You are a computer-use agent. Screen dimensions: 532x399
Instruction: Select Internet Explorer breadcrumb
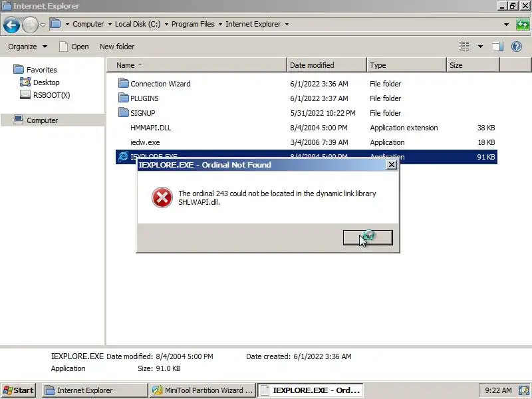point(253,24)
